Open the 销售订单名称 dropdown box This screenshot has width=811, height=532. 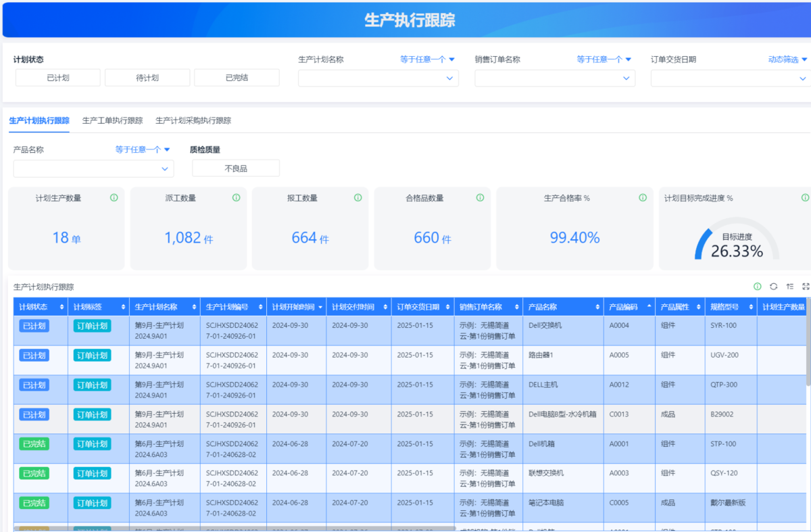point(554,78)
